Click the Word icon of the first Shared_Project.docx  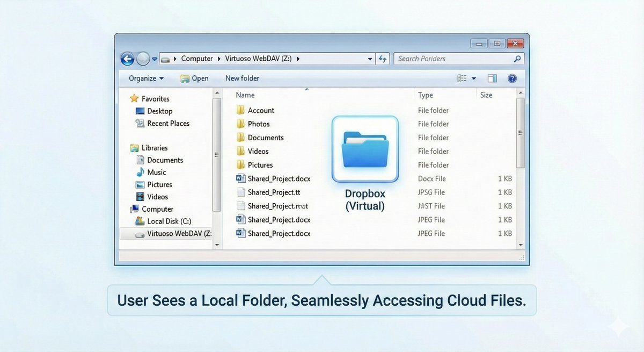point(240,178)
